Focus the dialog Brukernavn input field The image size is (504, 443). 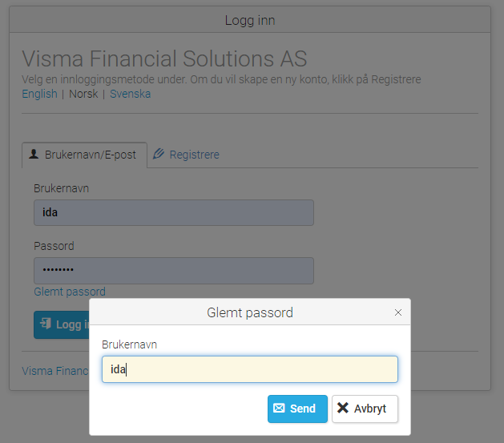point(250,369)
